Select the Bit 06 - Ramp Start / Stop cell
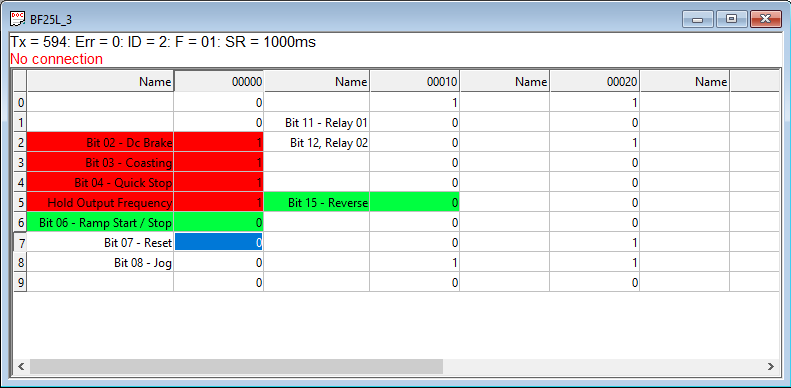 click(100, 223)
